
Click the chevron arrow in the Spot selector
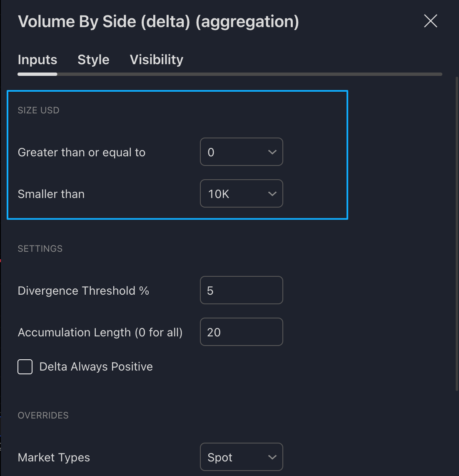pyautogui.click(x=272, y=457)
